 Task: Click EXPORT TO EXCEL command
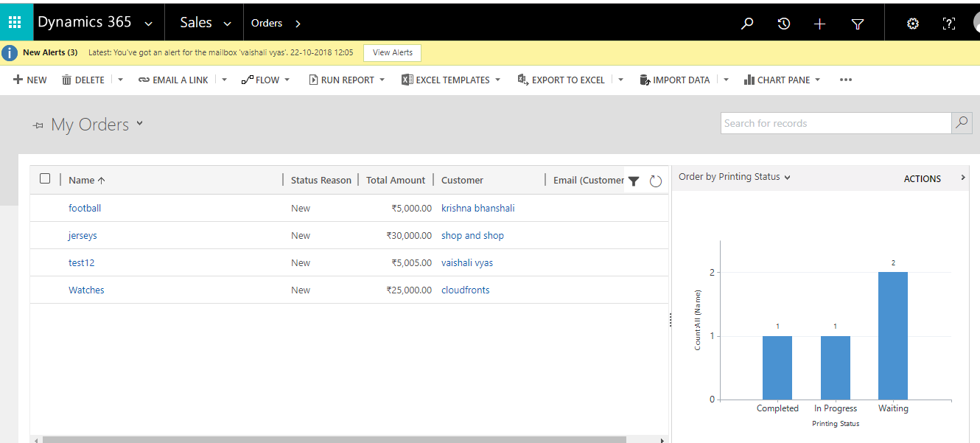[x=561, y=80]
